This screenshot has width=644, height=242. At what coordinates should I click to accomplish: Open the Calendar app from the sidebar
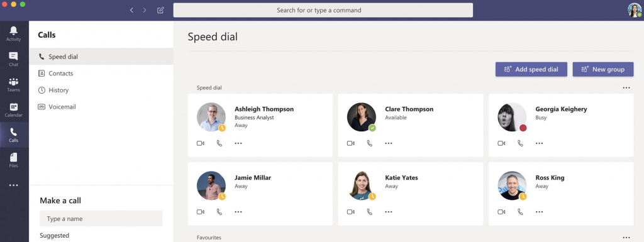(x=14, y=110)
